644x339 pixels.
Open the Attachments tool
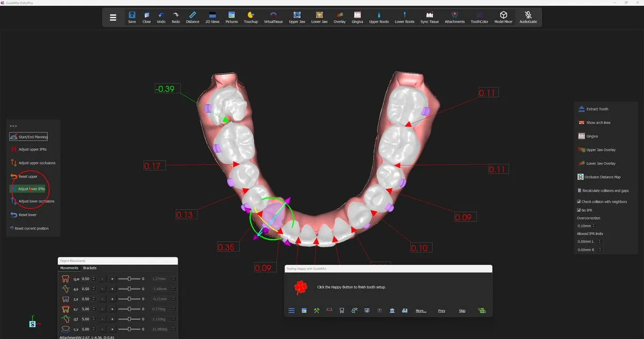click(455, 17)
